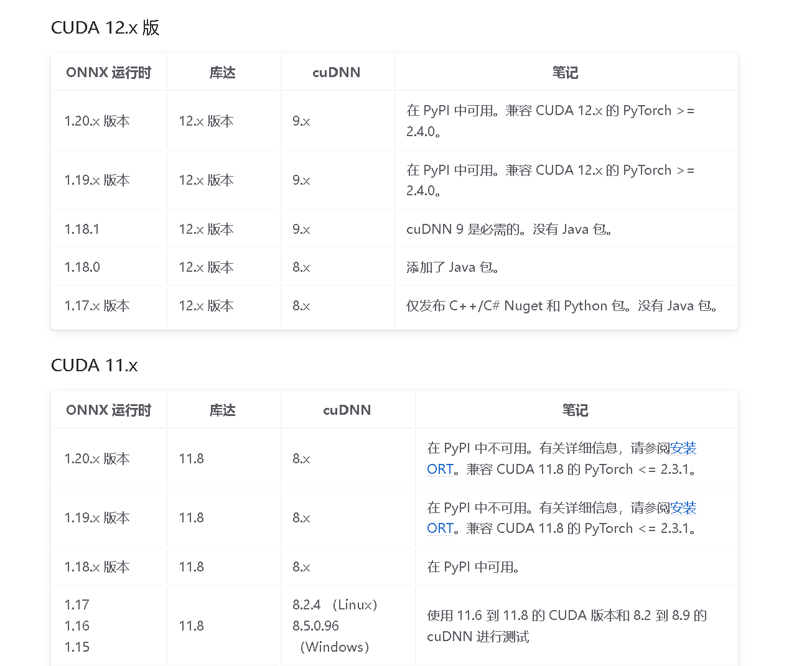Image resolution: width=812 pixels, height=666 pixels.
Task: Select the 1.17.x 版本 cell in CUDA 12.x table
Action: (x=97, y=306)
